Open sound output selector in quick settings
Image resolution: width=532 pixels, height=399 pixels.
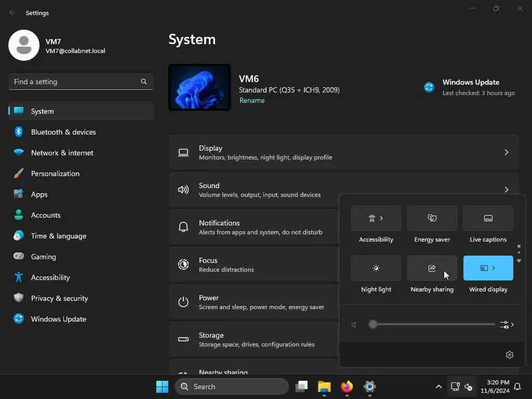click(507, 325)
